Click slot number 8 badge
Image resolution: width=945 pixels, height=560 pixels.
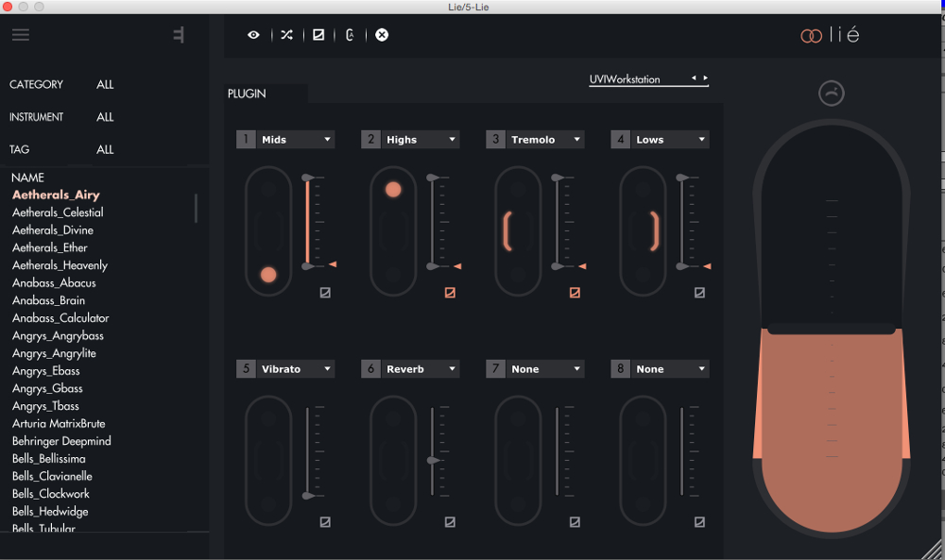(x=620, y=368)
